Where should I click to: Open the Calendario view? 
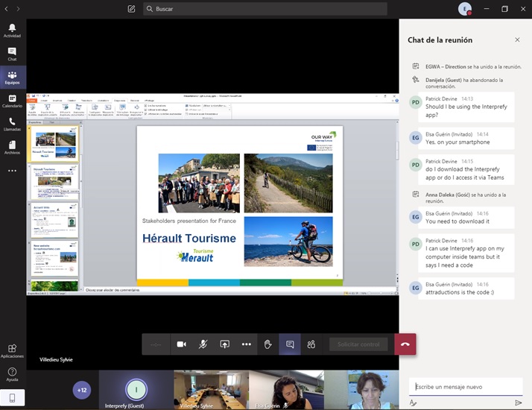click(12, 101)
